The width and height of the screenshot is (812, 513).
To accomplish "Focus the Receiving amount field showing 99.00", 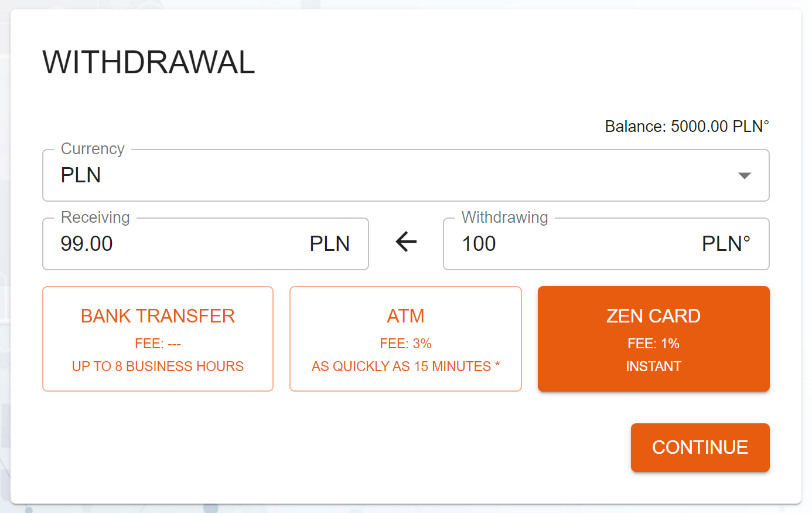I will (206, 244).
